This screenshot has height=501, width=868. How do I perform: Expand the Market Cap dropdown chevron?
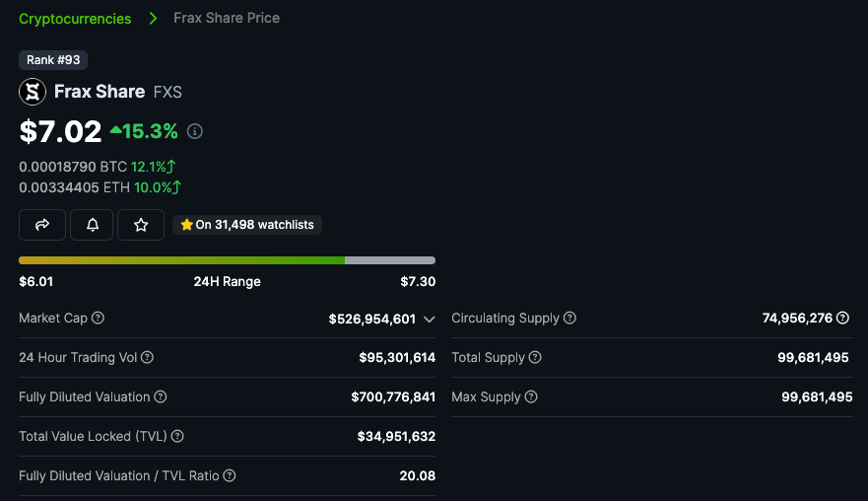coord(430,320)
